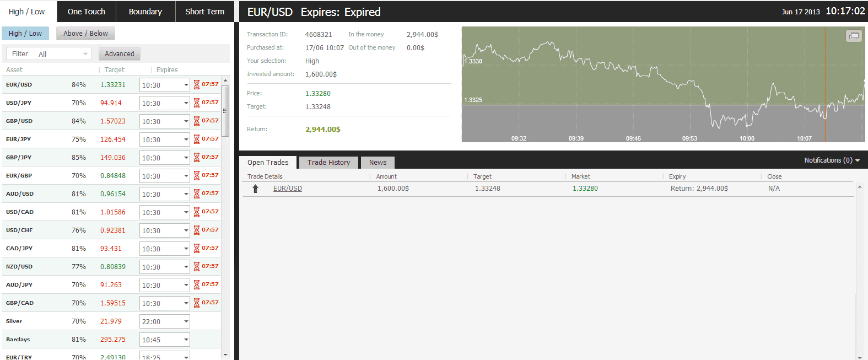The height and width of the screenshot is (360, 868).
Task: Select the Boundary tab
Action: (145, 12)
